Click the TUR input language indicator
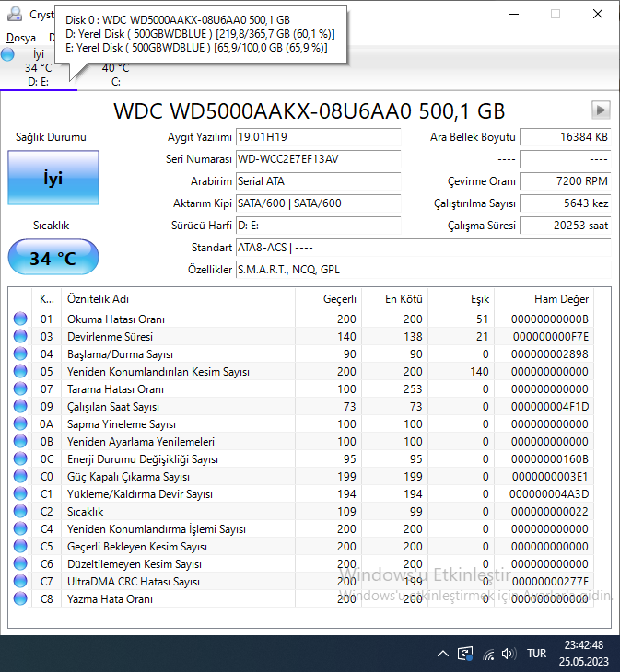The width and height of the screenshot is (620, 672). [537, 654]
